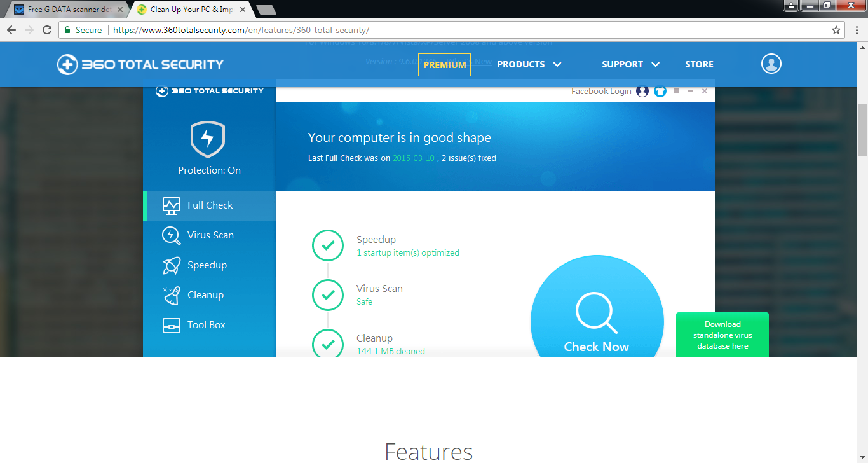868x463 pixels.
Task: Click the page vertical scrollbar thumb
Action: pos(862,130)
